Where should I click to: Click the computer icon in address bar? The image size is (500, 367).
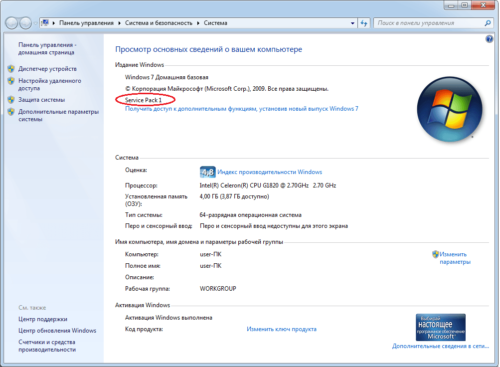coord(45,23)
